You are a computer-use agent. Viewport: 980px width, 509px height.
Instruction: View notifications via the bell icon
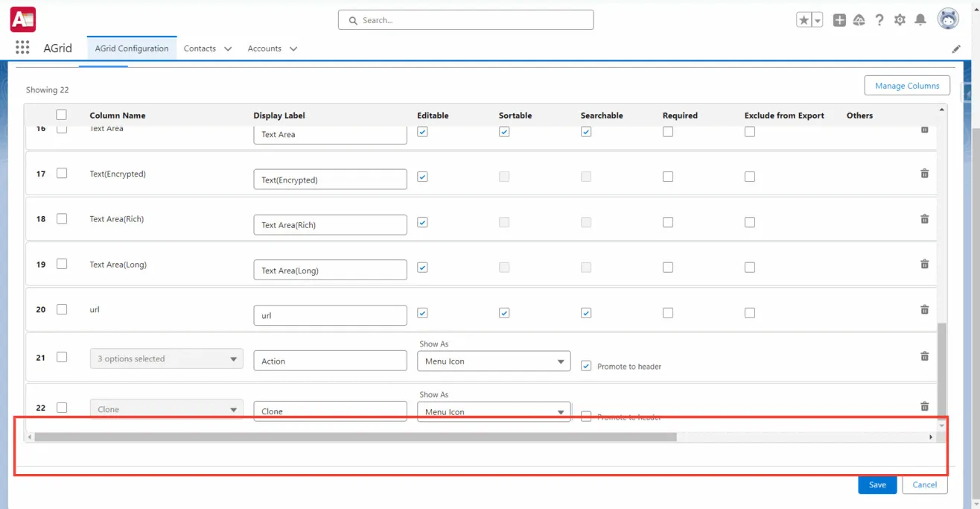point(920,20)
